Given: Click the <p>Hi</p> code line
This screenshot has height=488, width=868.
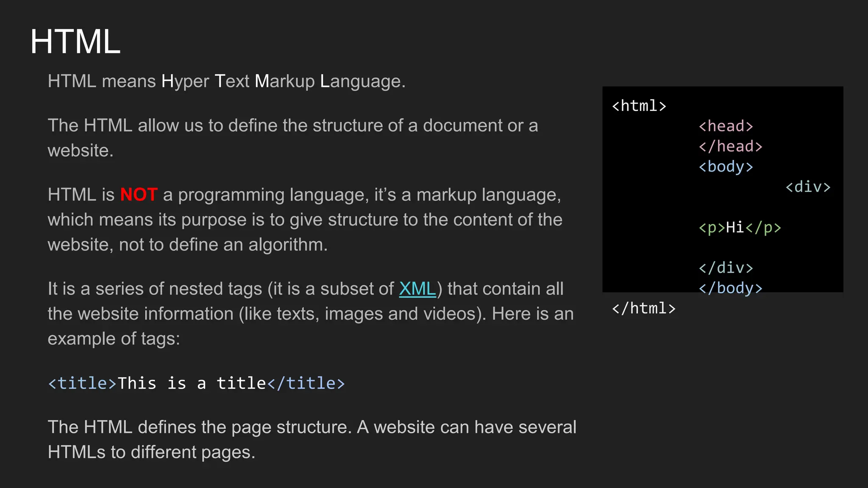Looking at the screenshot, I should [x=740, y=228].
